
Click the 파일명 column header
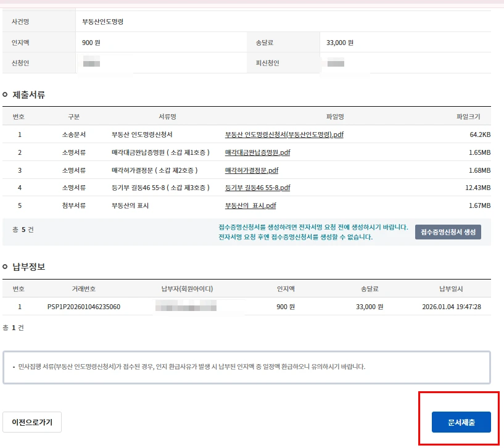335,117
